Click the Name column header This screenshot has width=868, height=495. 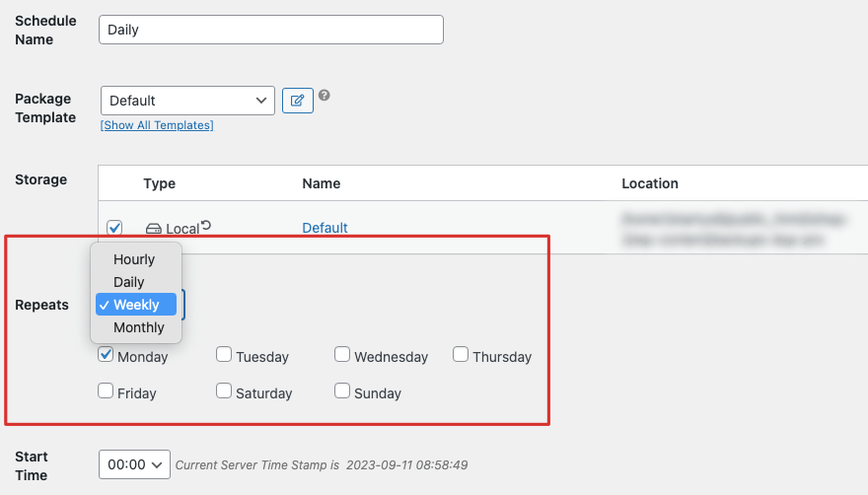click(x=322, y=183)
